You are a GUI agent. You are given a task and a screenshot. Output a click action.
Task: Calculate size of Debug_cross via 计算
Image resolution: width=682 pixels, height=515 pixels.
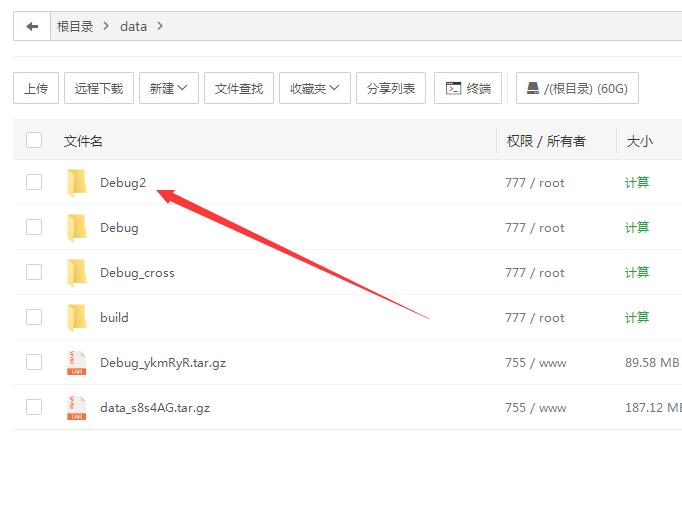click(637, 272)
